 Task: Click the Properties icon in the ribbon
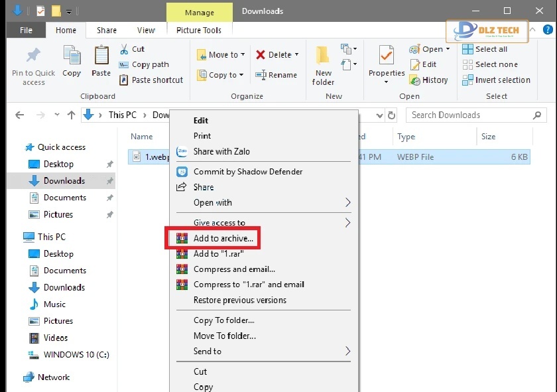[x=387, y=56]
